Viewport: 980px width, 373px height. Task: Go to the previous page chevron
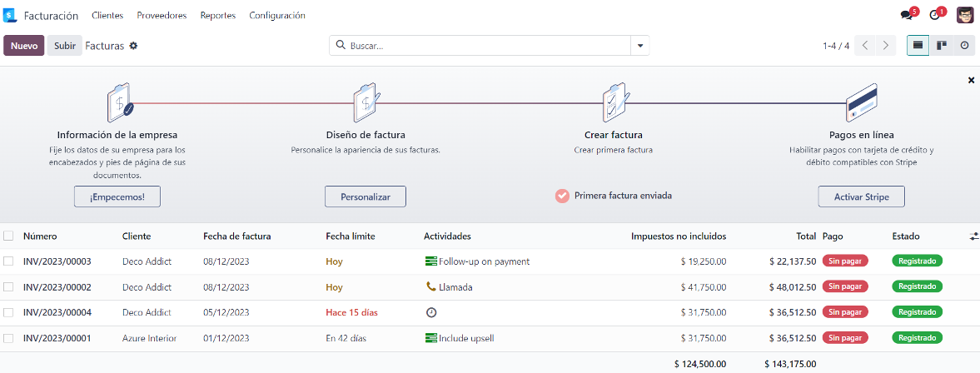865,46
